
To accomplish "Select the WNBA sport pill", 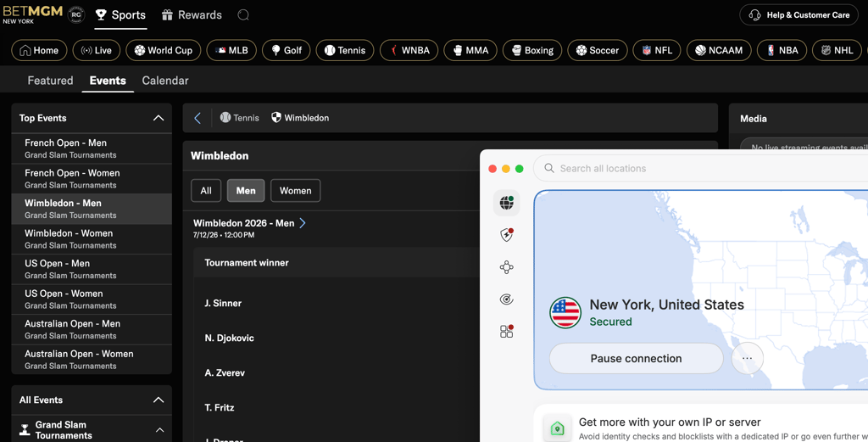I will click(x=409, y=50).
